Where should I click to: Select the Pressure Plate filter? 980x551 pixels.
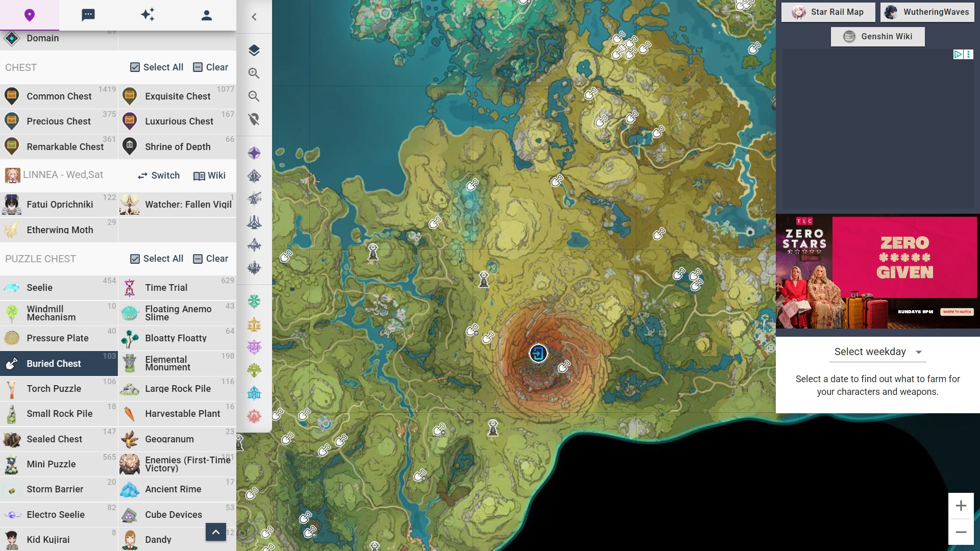(x=59, y=338)
